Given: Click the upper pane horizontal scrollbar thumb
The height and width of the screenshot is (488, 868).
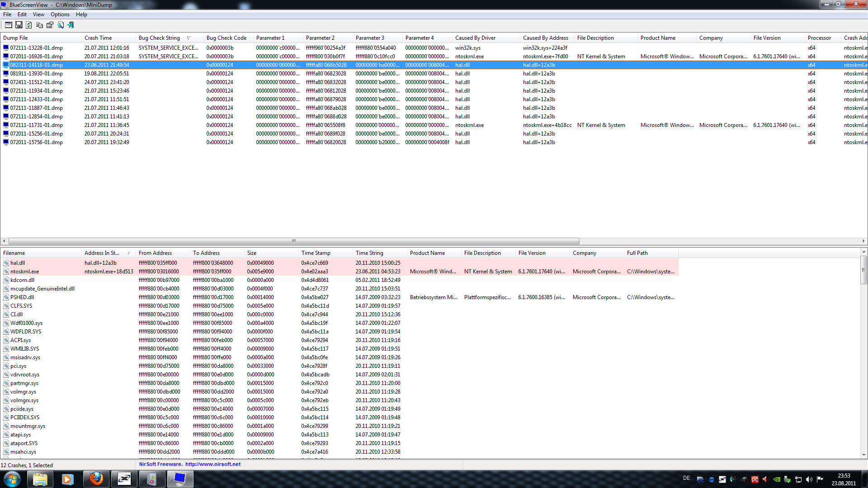Looking at the screenshot, I should 294,241.
